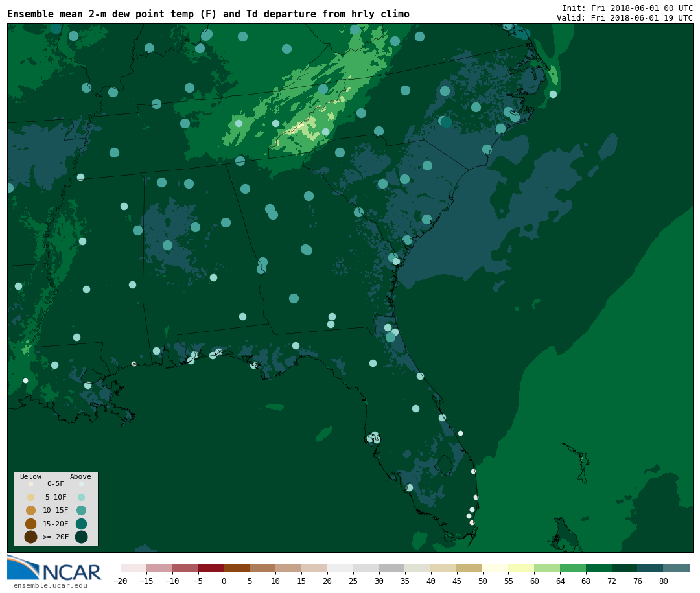Click the 0-5F legend label
Image resolution: width=700 pixels, height=593 pixels.
click(x=55, y=483)
